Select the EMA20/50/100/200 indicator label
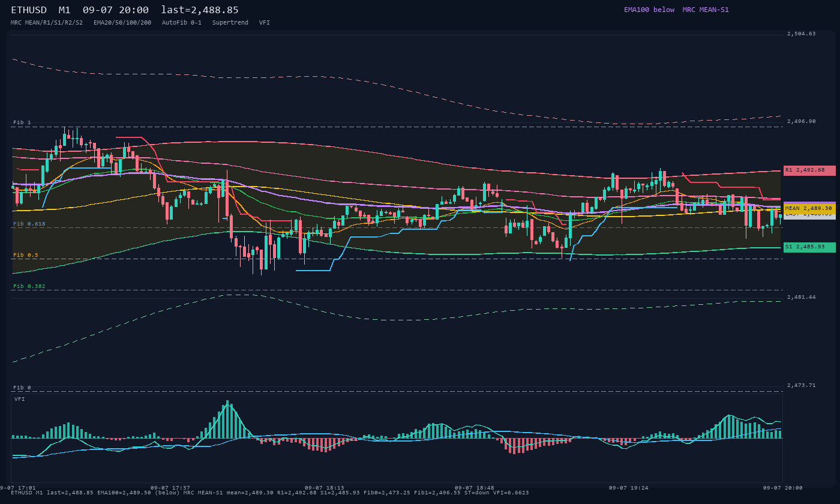 click(x=122, y=22)
